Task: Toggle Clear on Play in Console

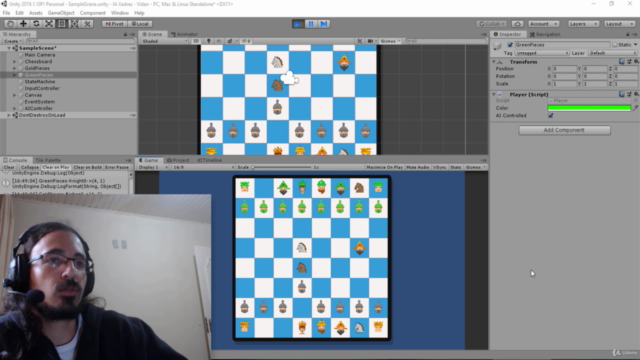Action: point(56,167)
